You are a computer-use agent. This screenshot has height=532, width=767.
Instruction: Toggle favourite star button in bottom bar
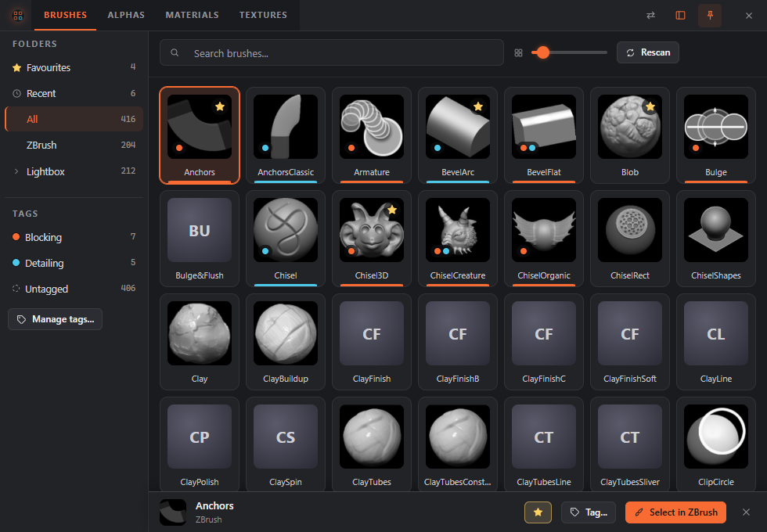click(538, 512)
